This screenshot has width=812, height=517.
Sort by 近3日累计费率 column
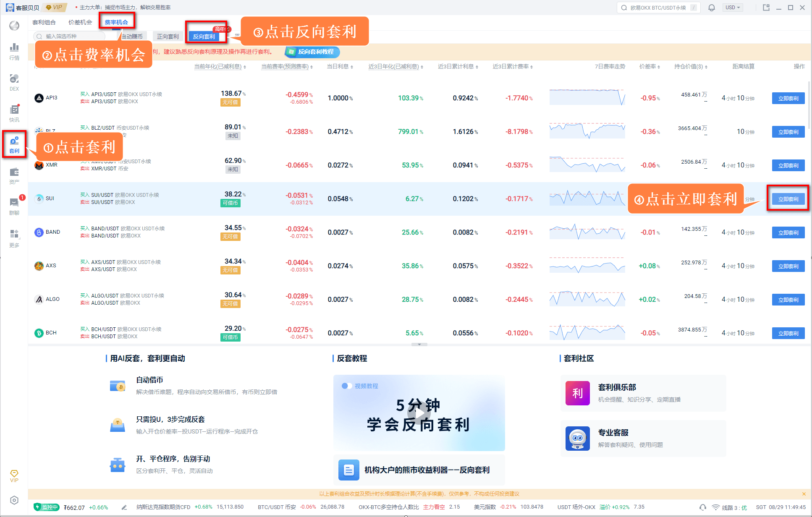click(513, 67)
